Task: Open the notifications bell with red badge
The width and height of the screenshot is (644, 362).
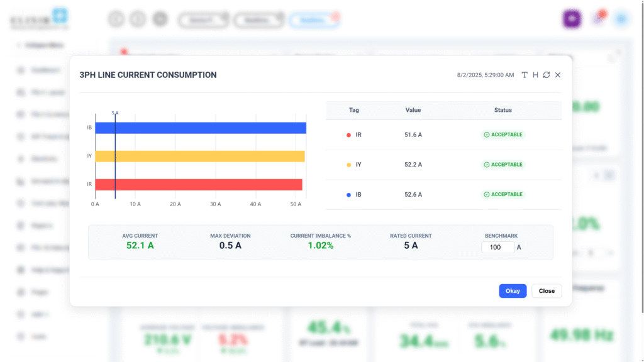Action: click(598, 19)
